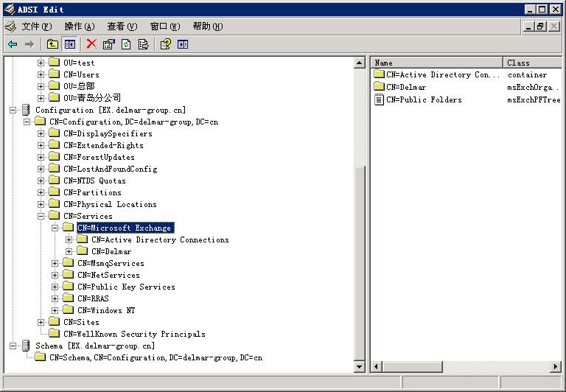Image resolution: width=566 pixels, height=392 pixels.
Task: Click right pane horizontal scroll right arrow
Action: coord(556,367)
